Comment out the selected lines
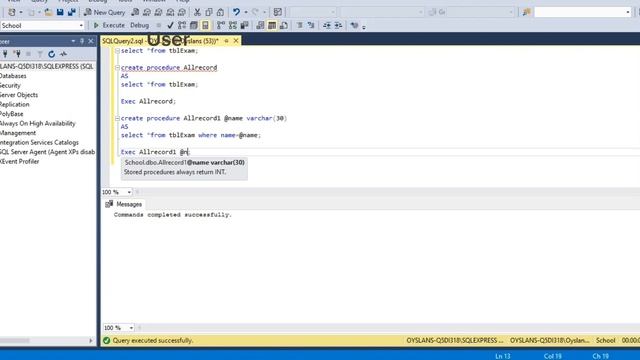Screen dimensions: 640x360 (x=300, y=25)
